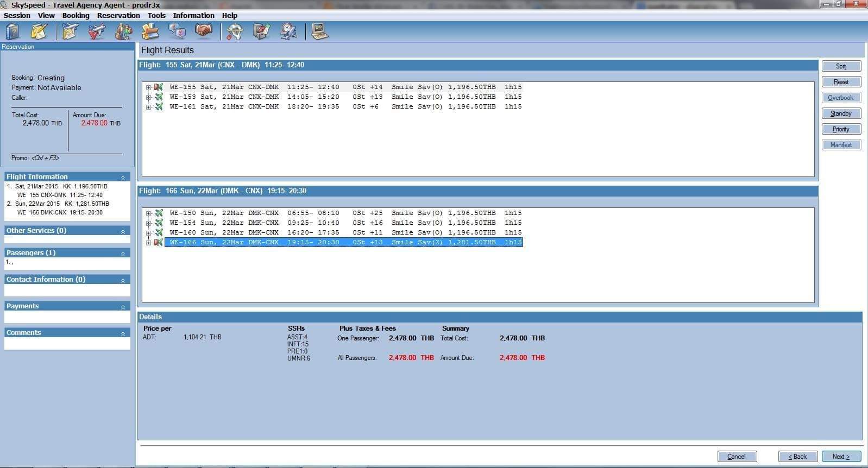
Task: Expand the WE-166 flight tree node
Action: (148, 243)
